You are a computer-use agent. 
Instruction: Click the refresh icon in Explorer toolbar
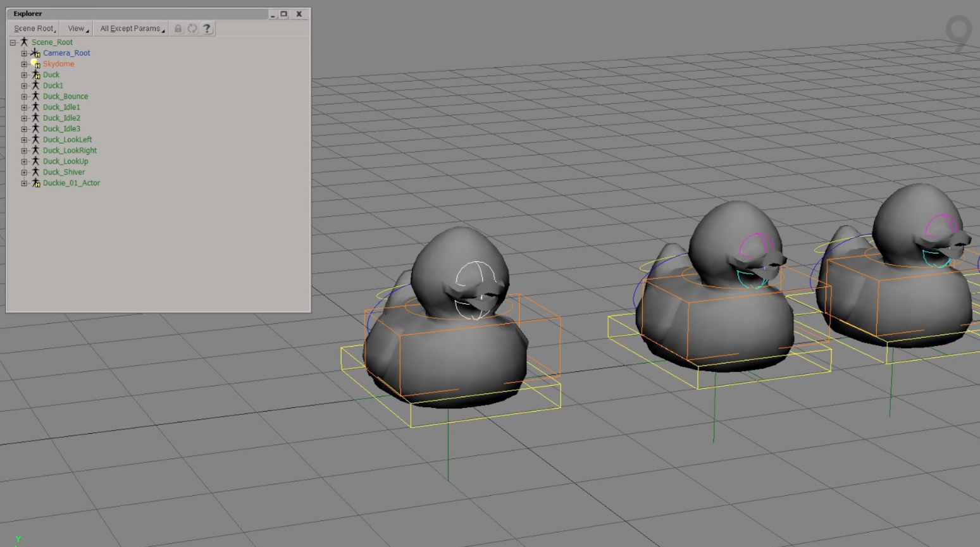tap(192, 28)
